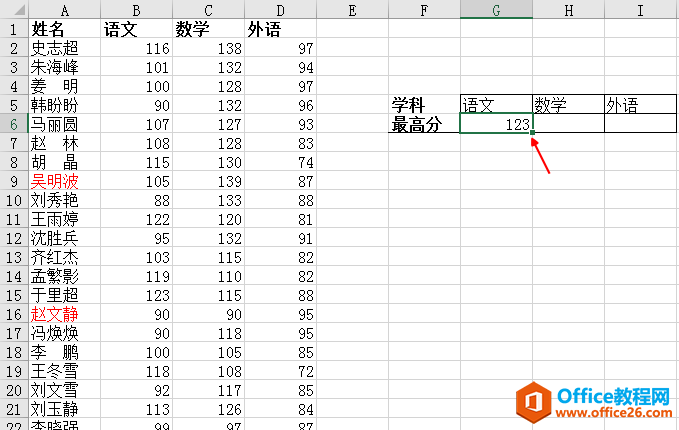Click empty cell H6 under 数学

coord(569,124)
